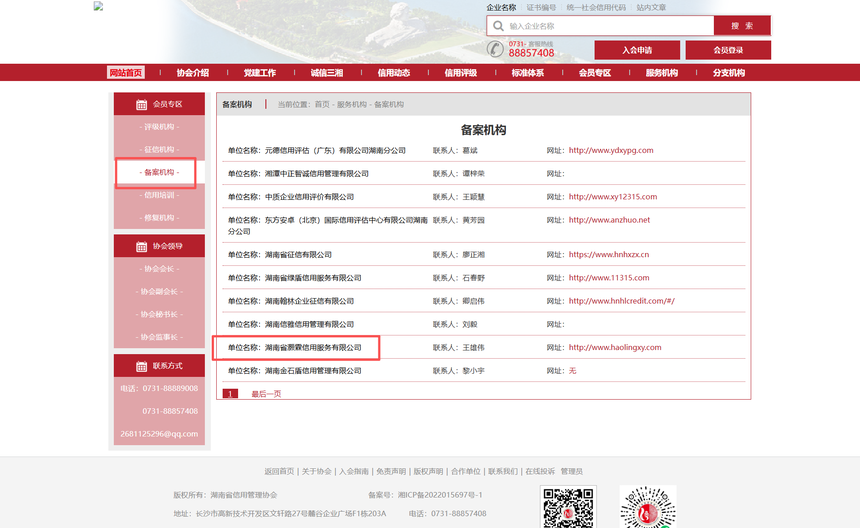Screen dimensions: 860x528
Task: Click calendar icon beside 联系方式 header
Action: [141, 366]
